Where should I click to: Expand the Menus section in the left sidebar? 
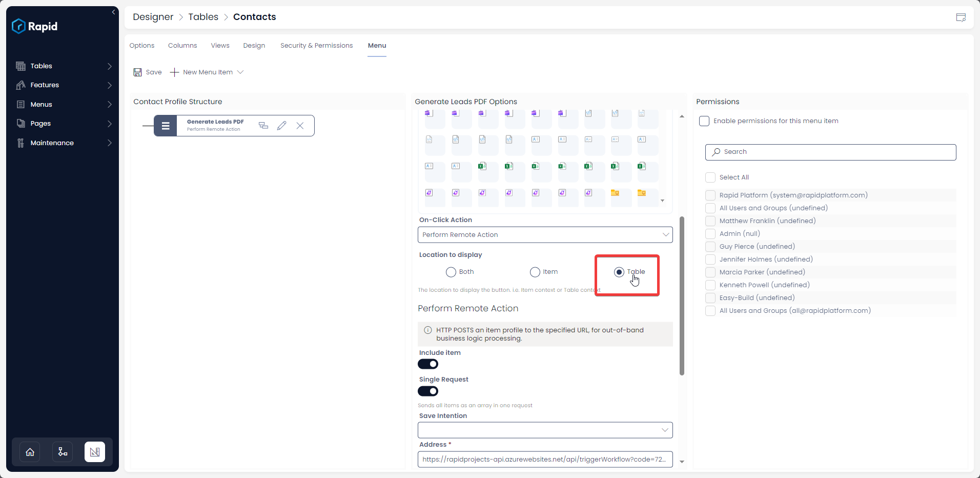click(x=63, y=104)
